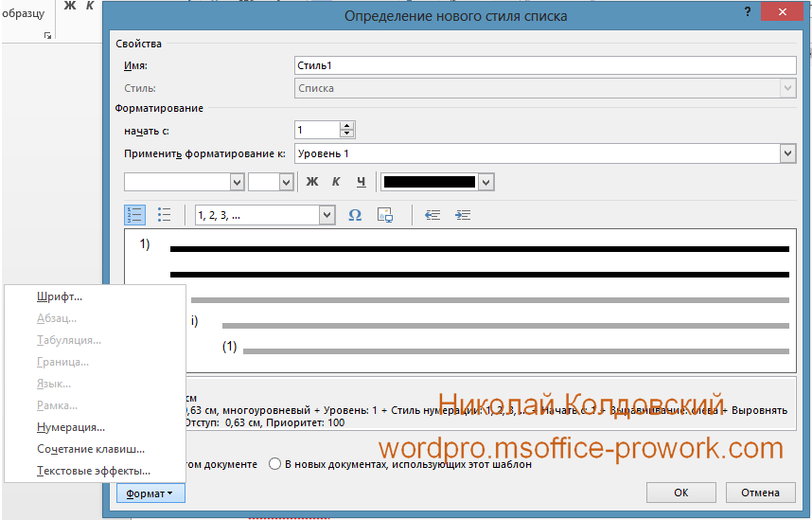The height and width of the screenshot is (520, 812).
Task: Toggle italic К in dialog
Action: coord(336,182)
